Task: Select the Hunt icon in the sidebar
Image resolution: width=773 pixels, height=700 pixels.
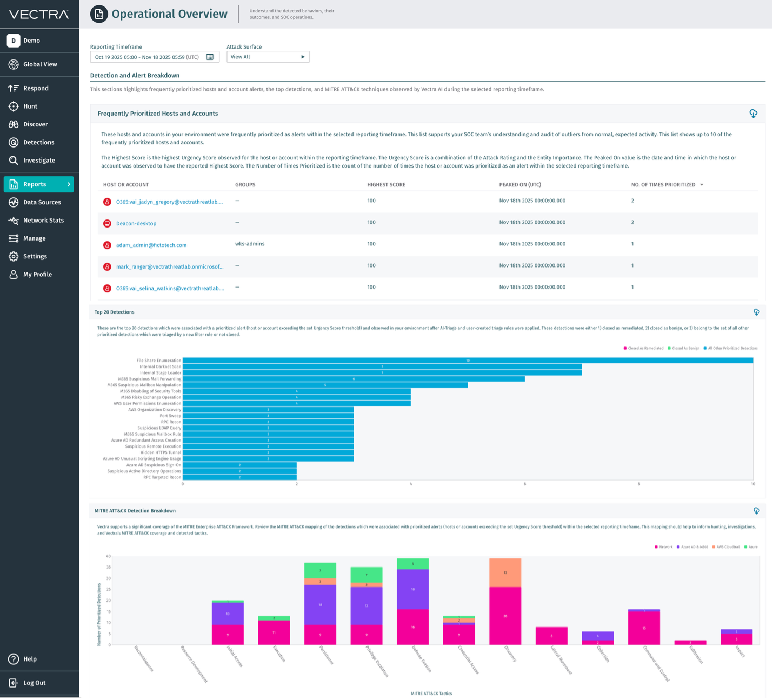Action: click(x=14, y=106)
